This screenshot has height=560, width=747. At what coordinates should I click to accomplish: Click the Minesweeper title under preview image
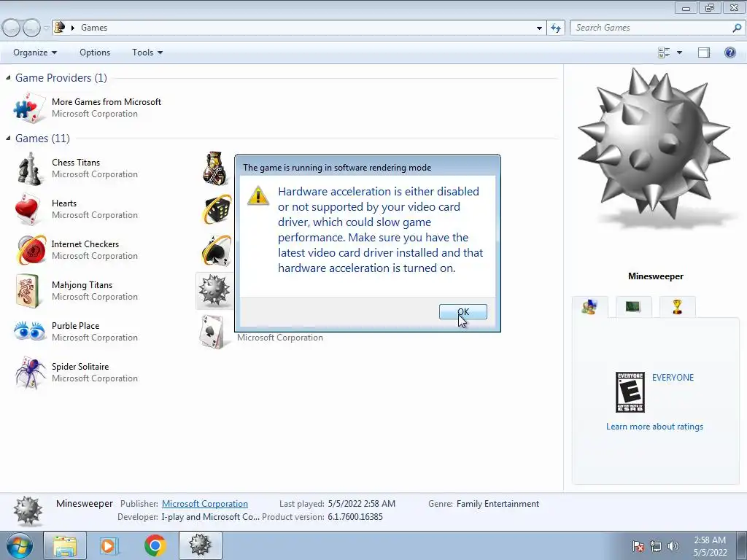pos(656,276)
